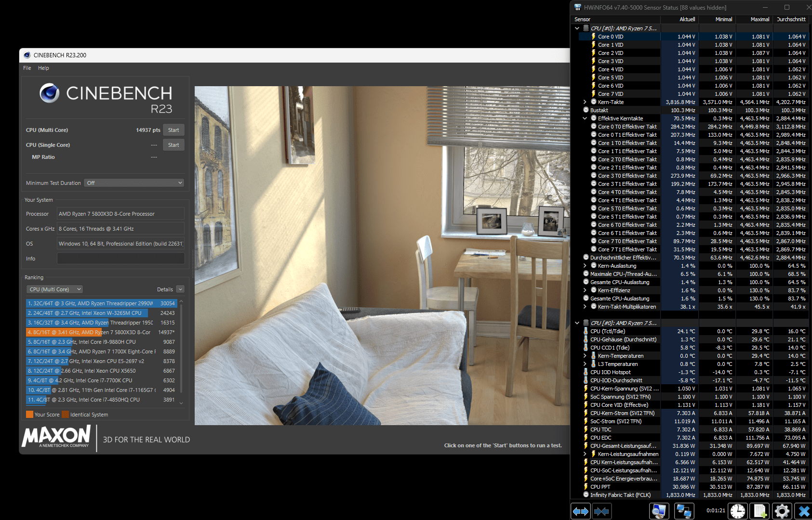This screenshot has height=520, width=812.
Task: Click thermometer icon beside CPU (Tctl/Tdie)
Action: click(x=586, y=331)
